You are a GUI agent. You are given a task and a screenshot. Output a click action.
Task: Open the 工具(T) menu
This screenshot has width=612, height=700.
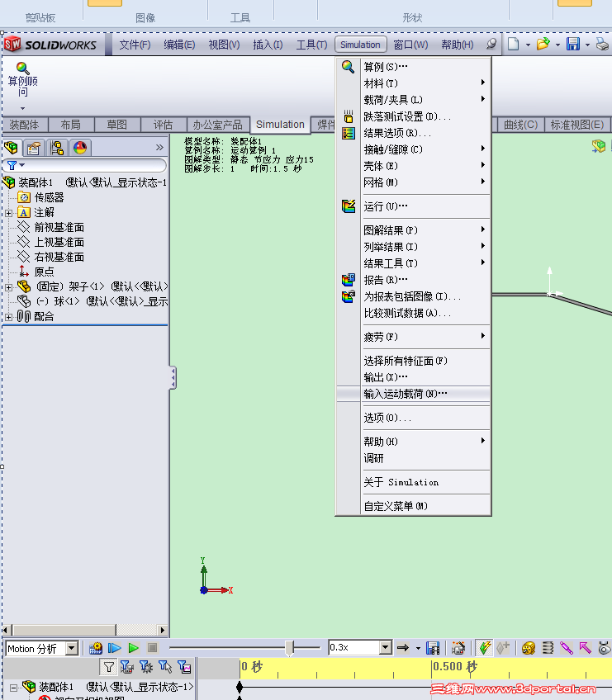tap(311, 45)
